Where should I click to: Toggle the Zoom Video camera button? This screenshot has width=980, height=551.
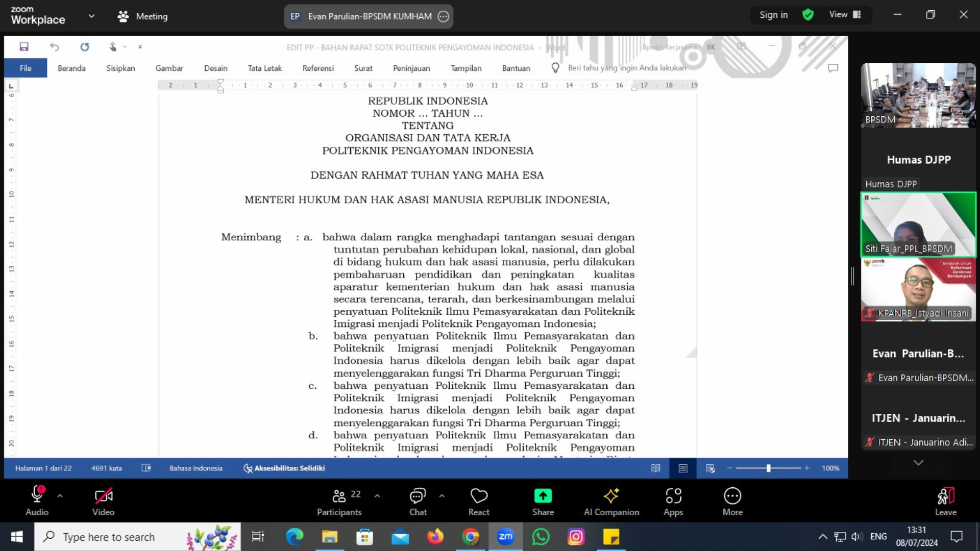point(103,500)
